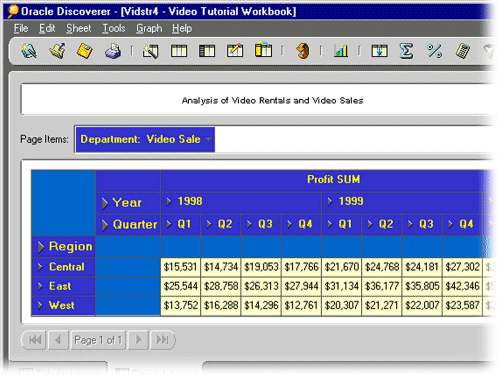Click the crosstab layout icon with dark header
The width and height of the screenshot is (498, 375).
pyautogui.click(x=207, y=51)
